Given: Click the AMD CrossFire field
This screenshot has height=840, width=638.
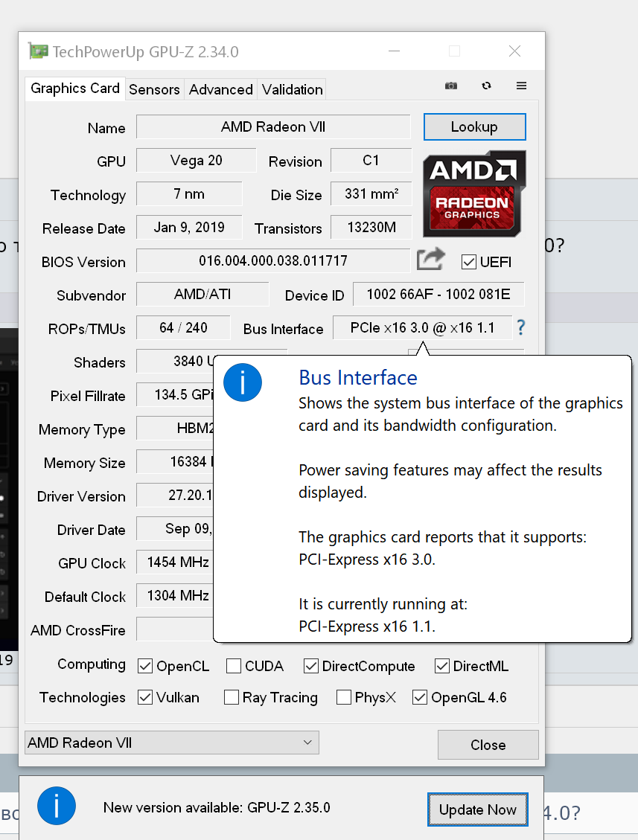Looking at the screenshot, I should 175,629.
